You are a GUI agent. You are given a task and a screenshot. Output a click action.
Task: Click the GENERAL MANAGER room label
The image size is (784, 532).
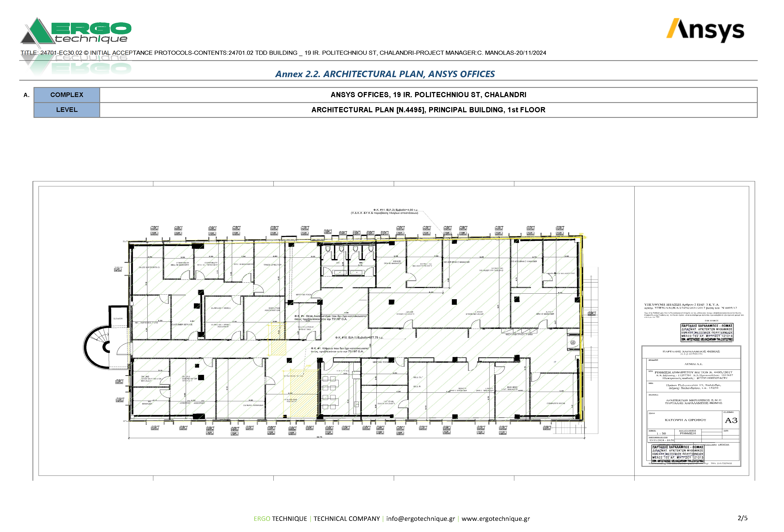pyautogui.click(x=253, y=405)
